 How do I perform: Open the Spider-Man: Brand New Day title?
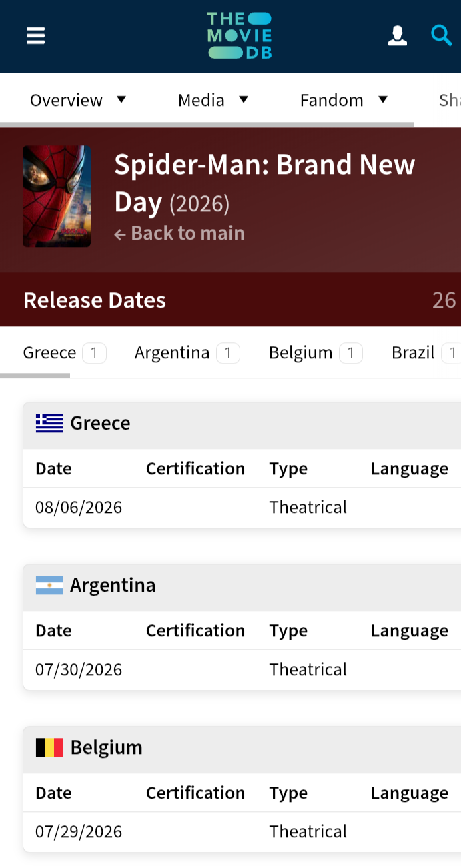click(265, 183)
